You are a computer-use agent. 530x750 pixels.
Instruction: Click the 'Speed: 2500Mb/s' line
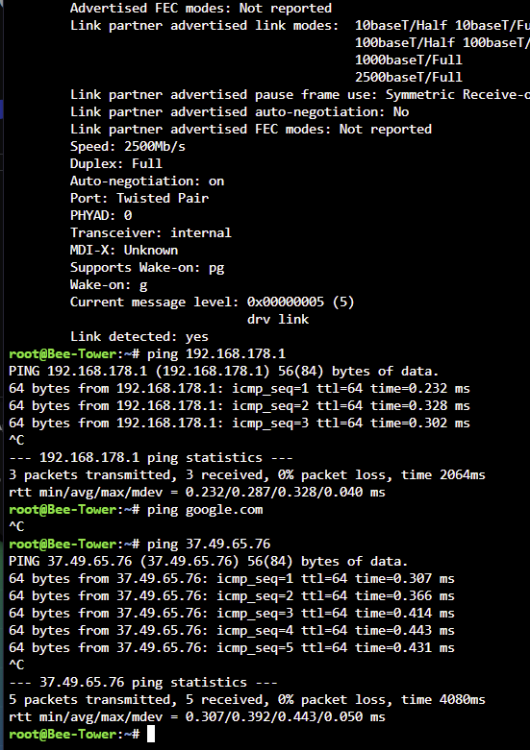tap(128, 146)
